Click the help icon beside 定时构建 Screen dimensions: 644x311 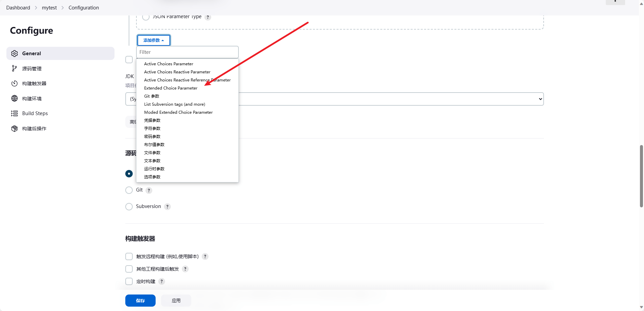coord(161,281)
